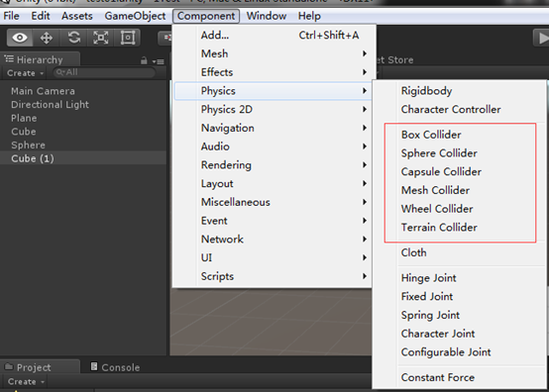Viewport: 549px width, 392px height.
Task: Select Directional Light in Hierarchy
Action: click(83, 105)
